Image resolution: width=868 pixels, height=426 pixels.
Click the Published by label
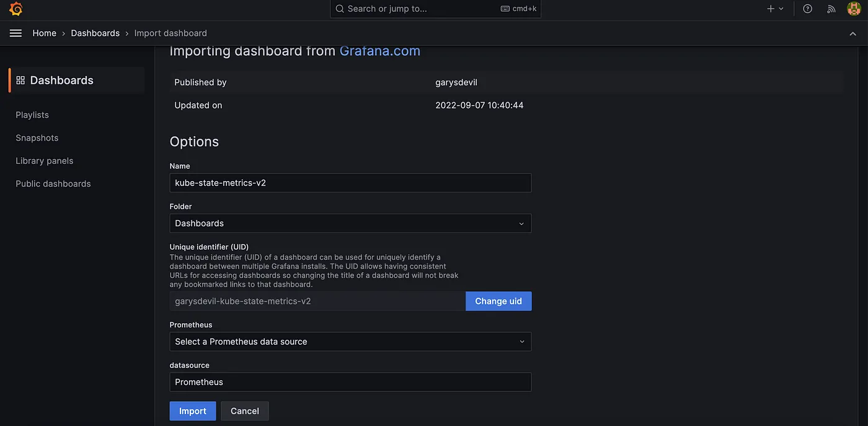(200, 82)
